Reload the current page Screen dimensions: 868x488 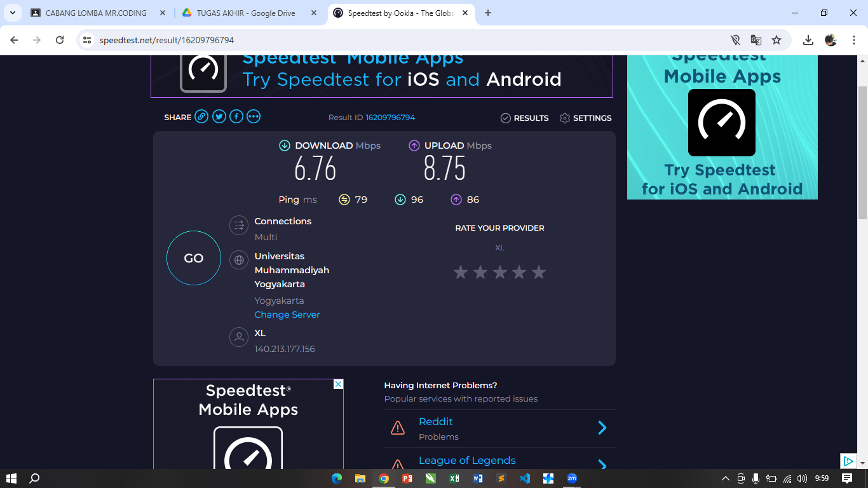coord(60,40)
